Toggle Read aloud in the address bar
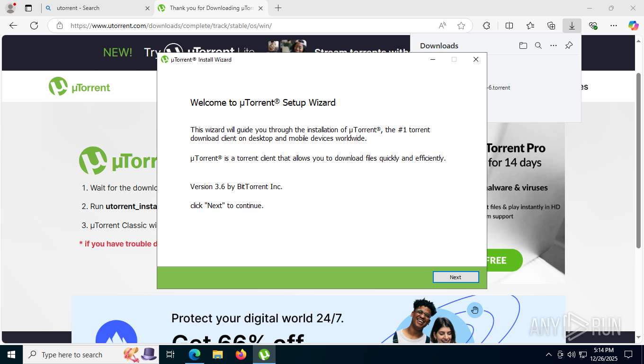The width and height of the screenshot is (644, 364). tap(442, 26)
